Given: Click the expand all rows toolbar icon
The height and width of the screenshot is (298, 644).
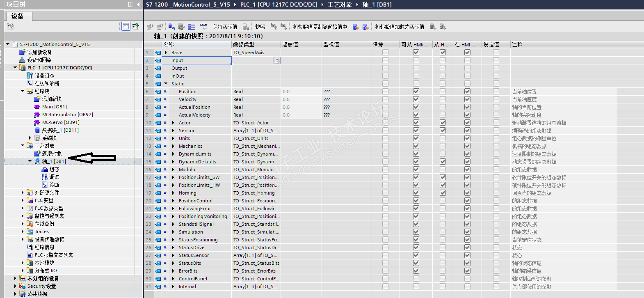Looking at the screenshot, I should [x=192, y=27].
